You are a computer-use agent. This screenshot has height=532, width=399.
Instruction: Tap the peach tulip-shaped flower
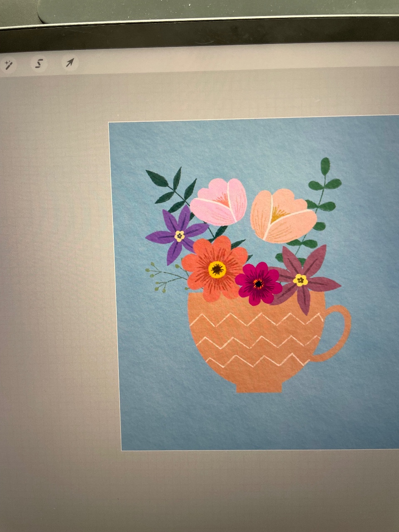pyautogui.click(x=283, y=215)
